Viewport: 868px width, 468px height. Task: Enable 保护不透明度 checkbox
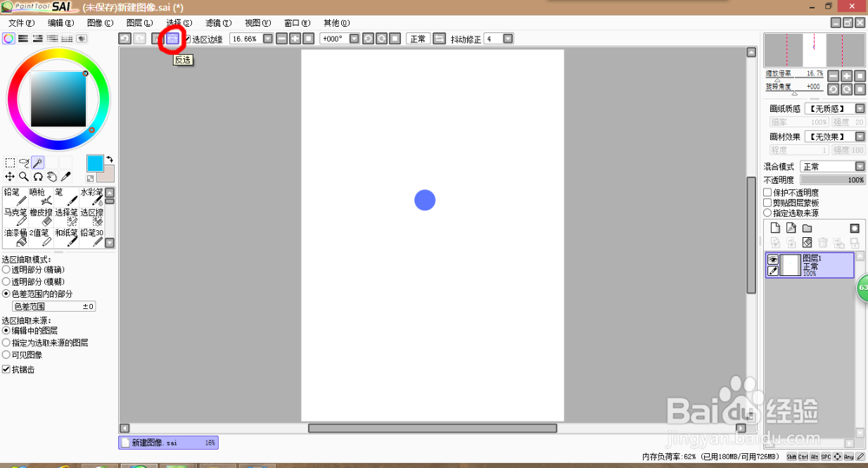pos(767,192)
